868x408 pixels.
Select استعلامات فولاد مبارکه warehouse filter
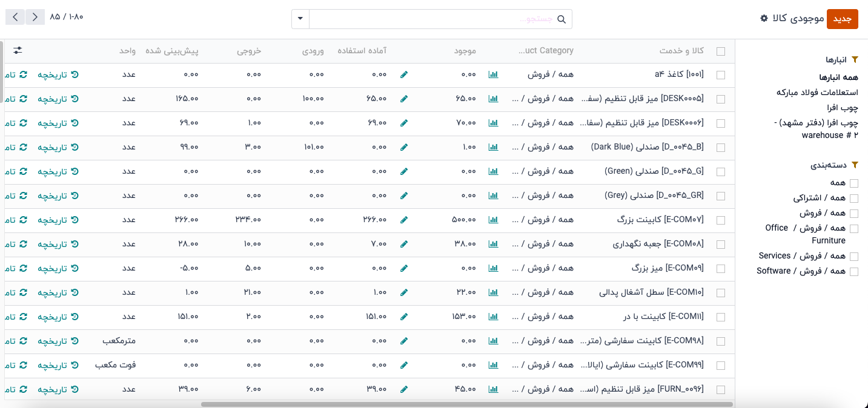point(817,93)
